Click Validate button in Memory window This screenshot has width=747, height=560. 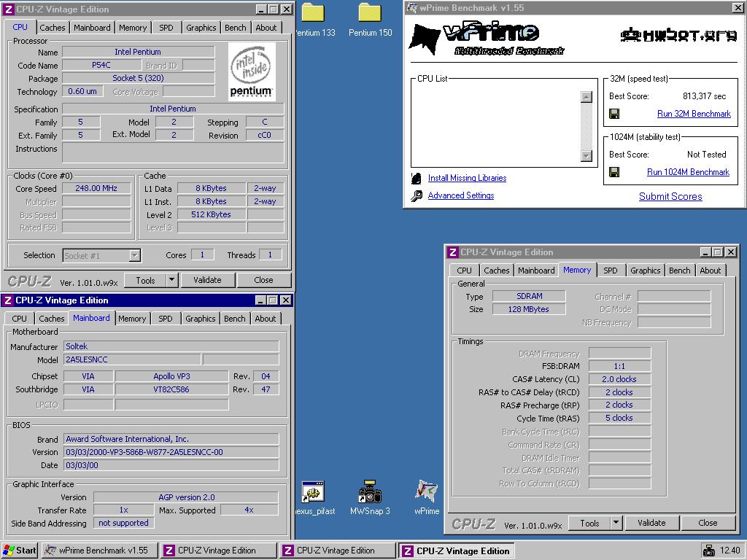[651, 523]
